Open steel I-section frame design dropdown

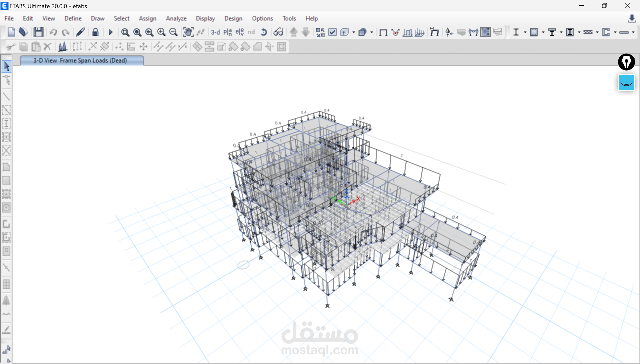tap(525, 32)
